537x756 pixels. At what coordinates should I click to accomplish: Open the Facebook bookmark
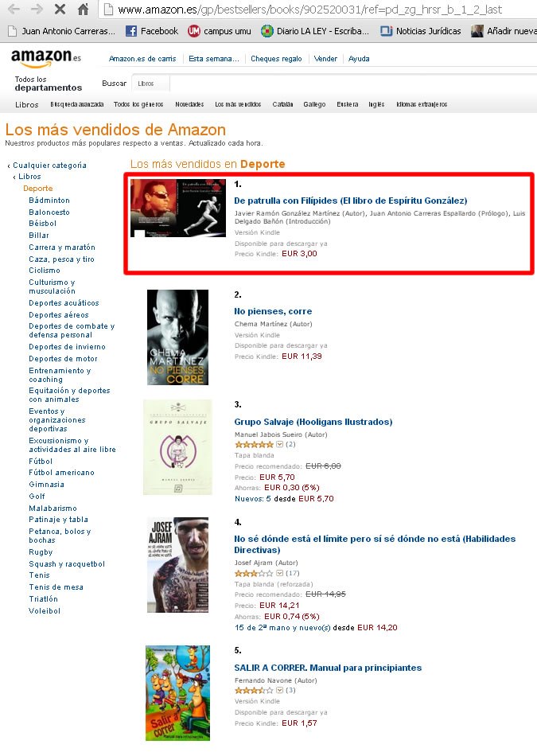tap(152, 31)
